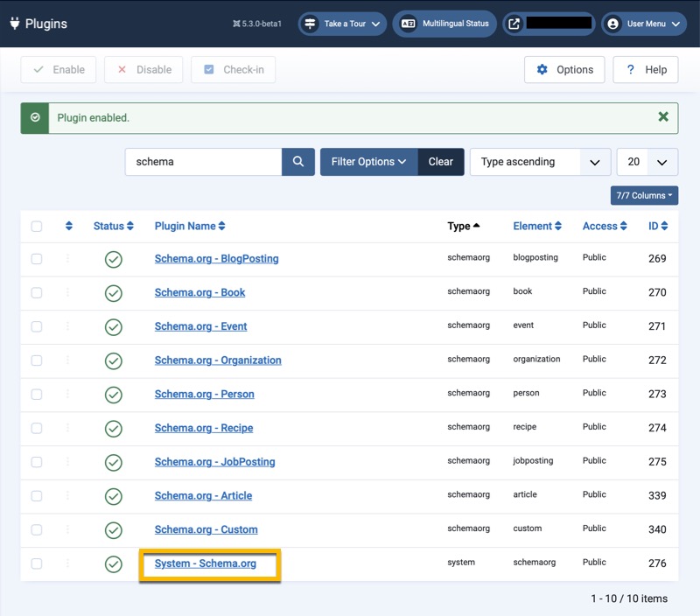Click into the schema search field
This screenshot has height=616, width=700.
coord(203,162)
